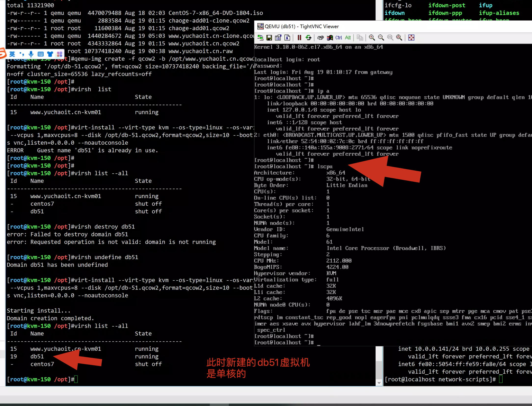Switch VNC viewer to full screen
532x406 pixels.
(x=411, y=38)
